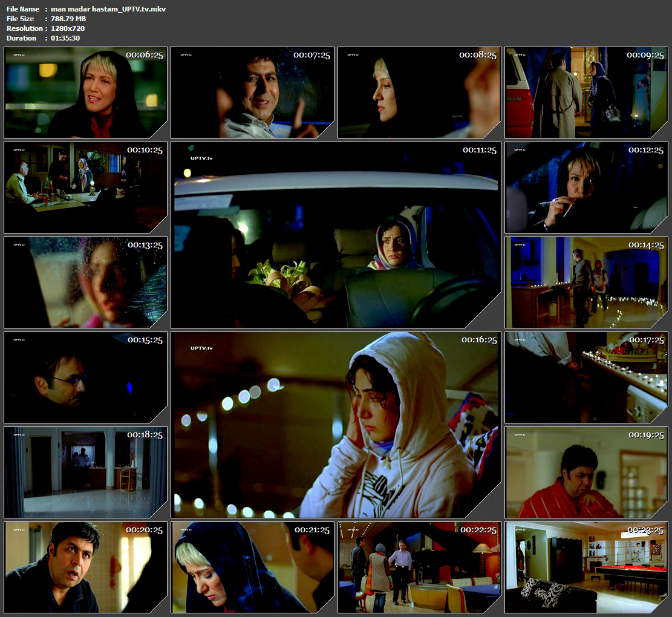Click the file size value '788.79 MB'
The height and width of the screenshot is (617, 672).
[68, 19]
